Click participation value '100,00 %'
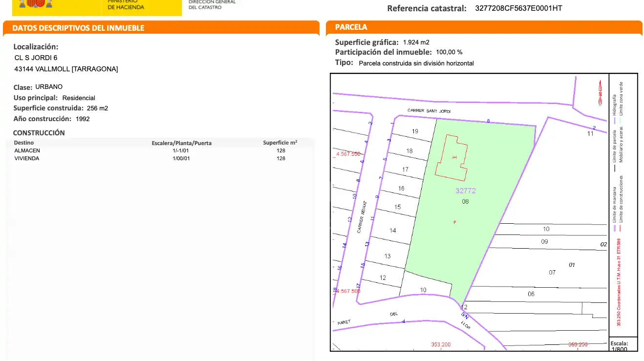Image resolution: width=644 pixels, height=361 pixels. (449, 52)
